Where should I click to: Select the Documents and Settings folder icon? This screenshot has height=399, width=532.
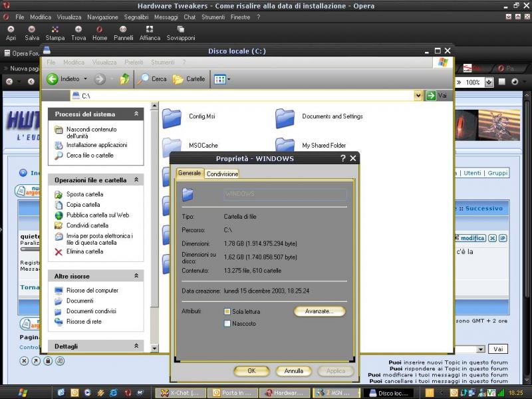(x=285, y=118)
